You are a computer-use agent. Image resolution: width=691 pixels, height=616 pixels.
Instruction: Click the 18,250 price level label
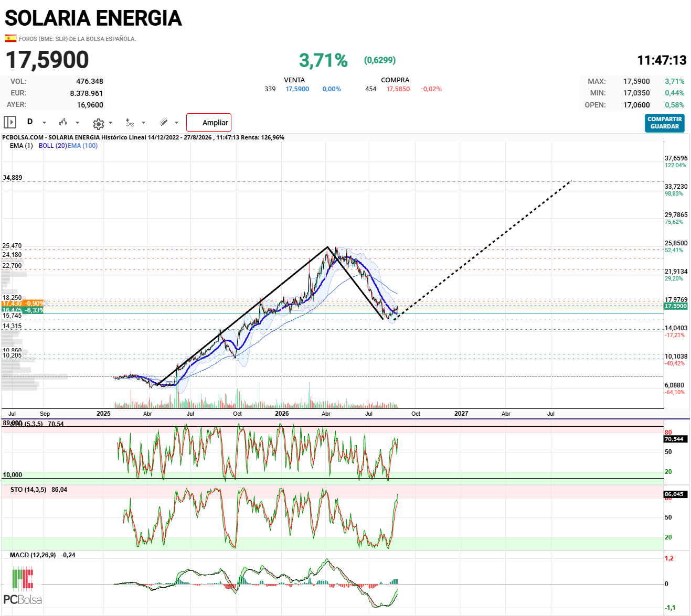tap(12, 298)
